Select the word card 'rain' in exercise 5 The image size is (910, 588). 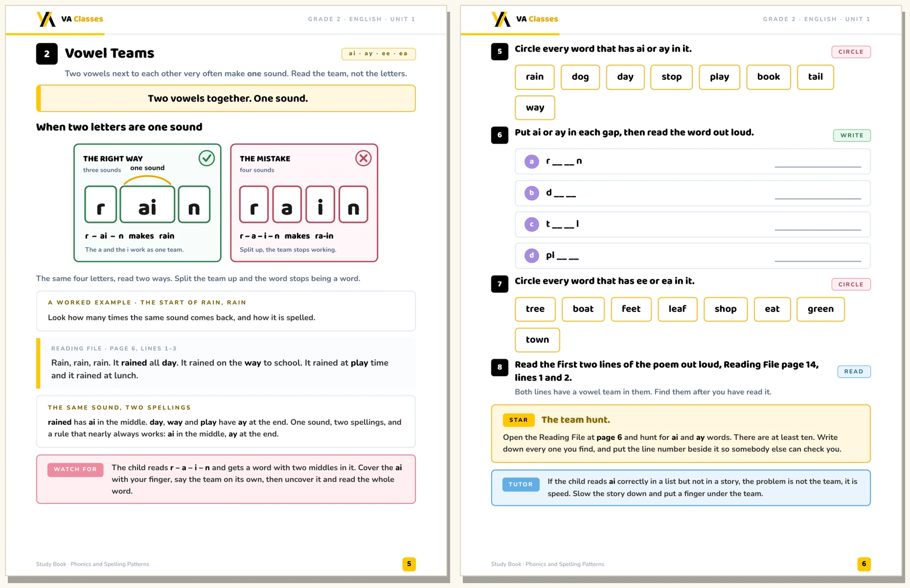(535, 77)
